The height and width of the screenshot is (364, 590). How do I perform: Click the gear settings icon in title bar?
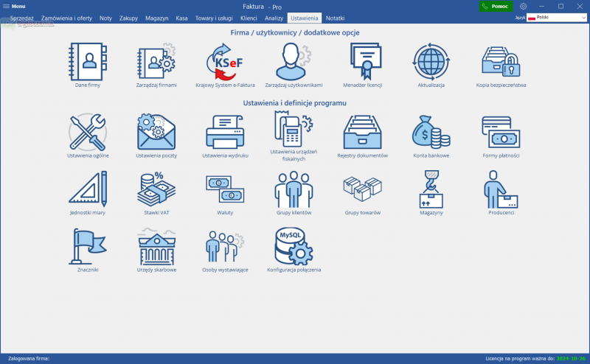pos(524,6)
